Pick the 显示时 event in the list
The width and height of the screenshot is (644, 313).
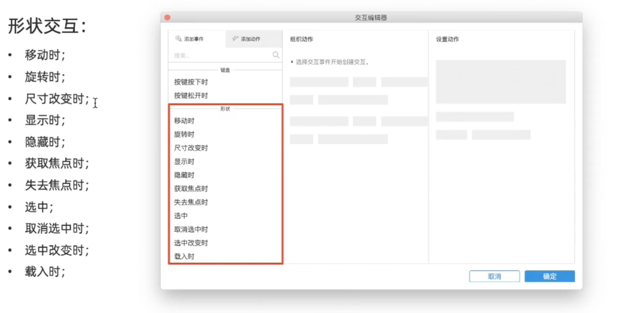(x=184, y=161)
